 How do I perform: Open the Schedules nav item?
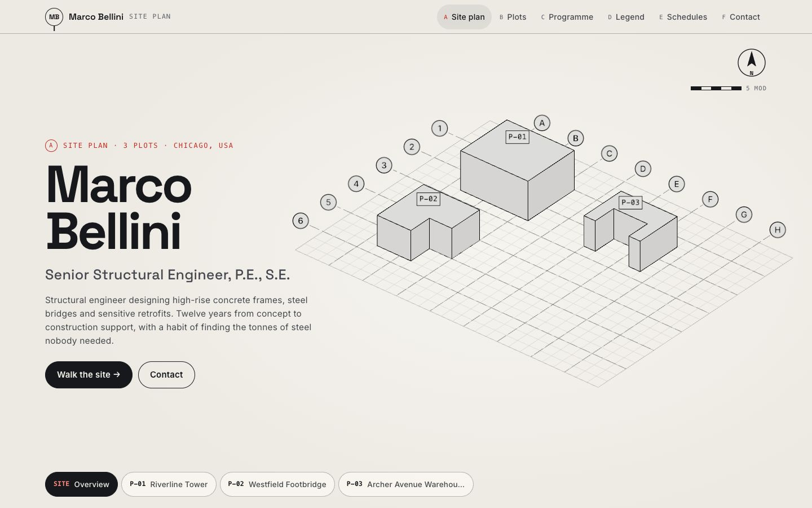point(683,17)
